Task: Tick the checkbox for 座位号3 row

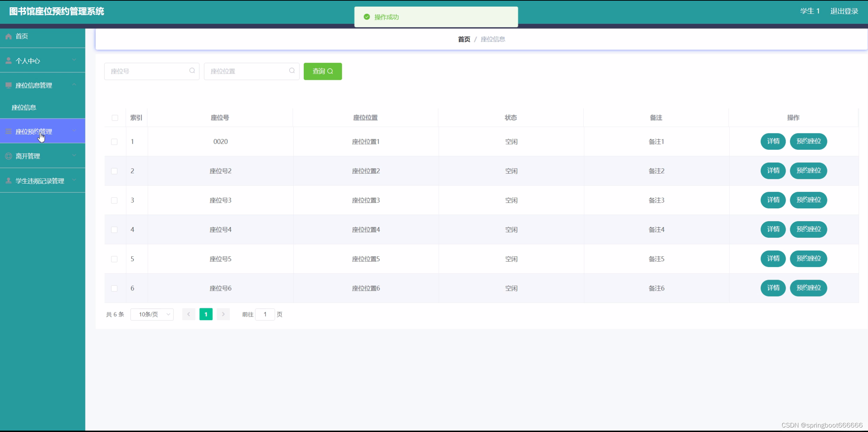Action: point(114,200)
